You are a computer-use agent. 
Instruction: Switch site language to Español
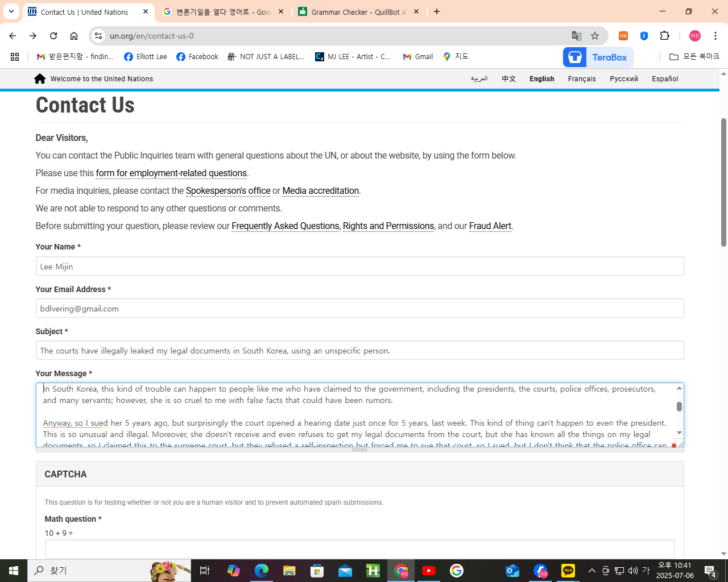[665, 79]
